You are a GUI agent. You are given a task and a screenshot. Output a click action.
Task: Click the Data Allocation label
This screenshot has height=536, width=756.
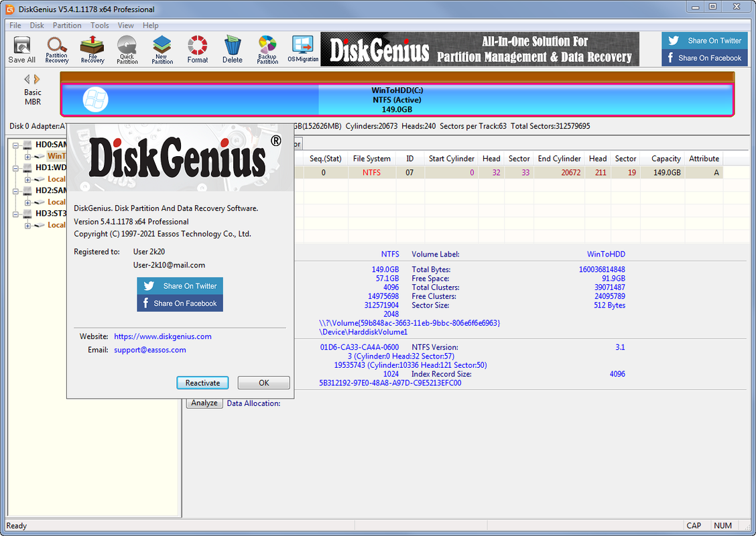[253, 403]
